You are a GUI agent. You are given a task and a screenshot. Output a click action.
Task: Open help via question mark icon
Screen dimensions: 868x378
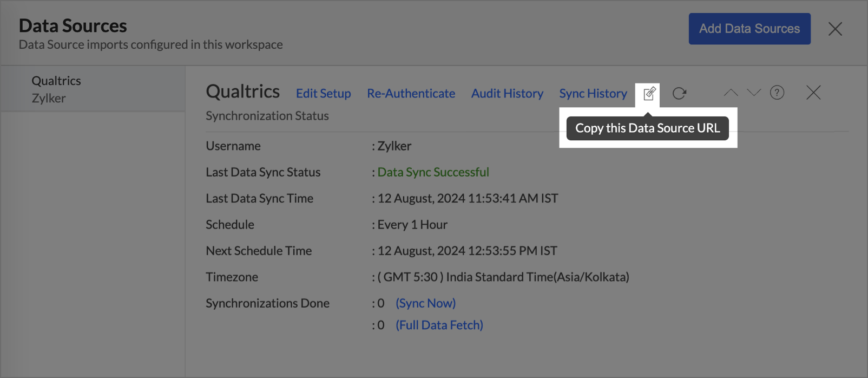[x=777, y=93]
